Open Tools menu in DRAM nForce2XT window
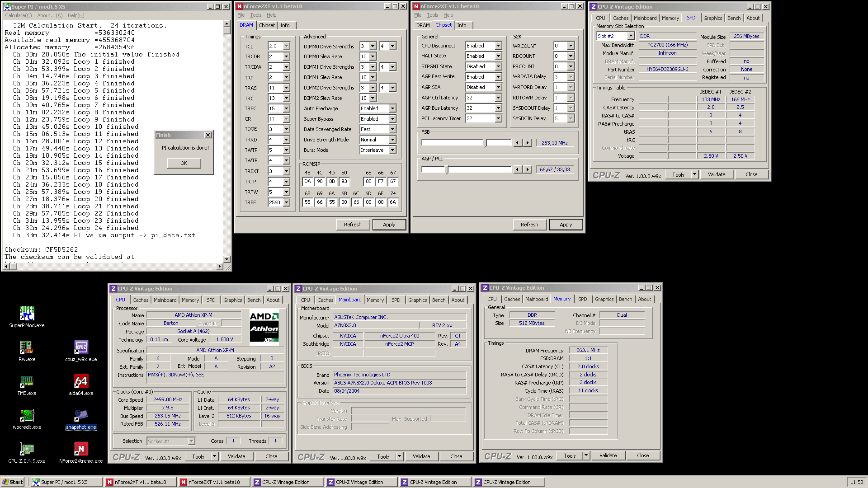This screenshot has height=488, width=868. point(256,15)
